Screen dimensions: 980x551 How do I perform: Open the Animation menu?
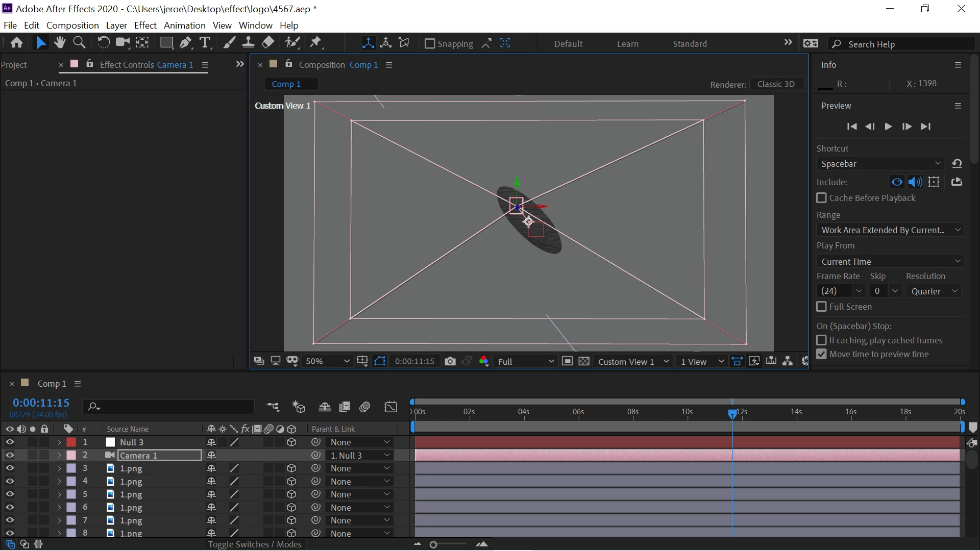184,25
